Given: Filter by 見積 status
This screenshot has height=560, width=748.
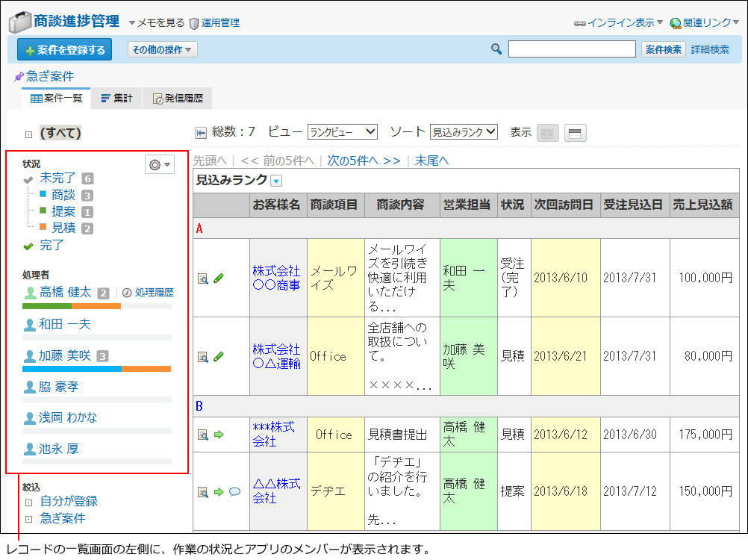Looking at the screenshot, I should 63,228.
